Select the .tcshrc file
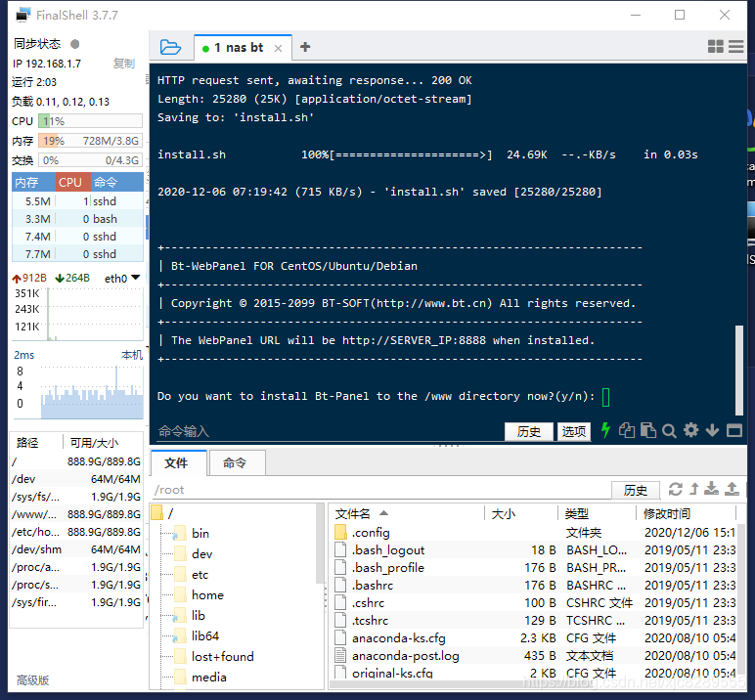Viewport: 755px width, 700px height. (535, 621)
